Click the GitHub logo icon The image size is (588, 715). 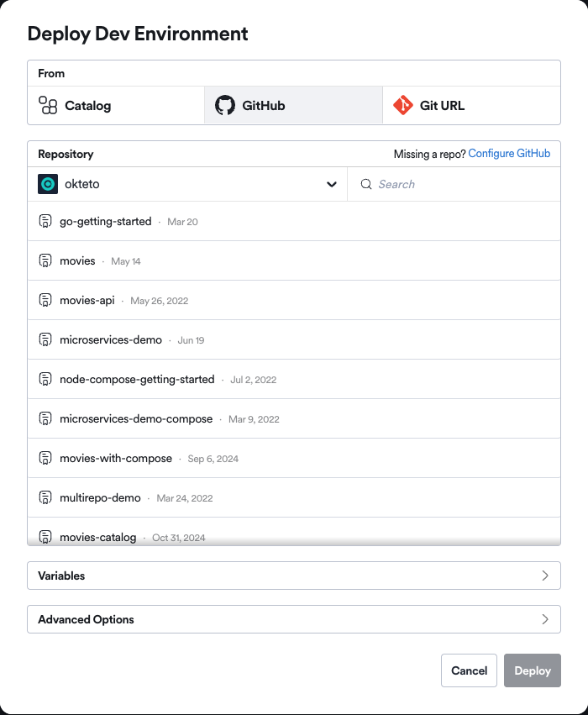(x=225, y=105)
